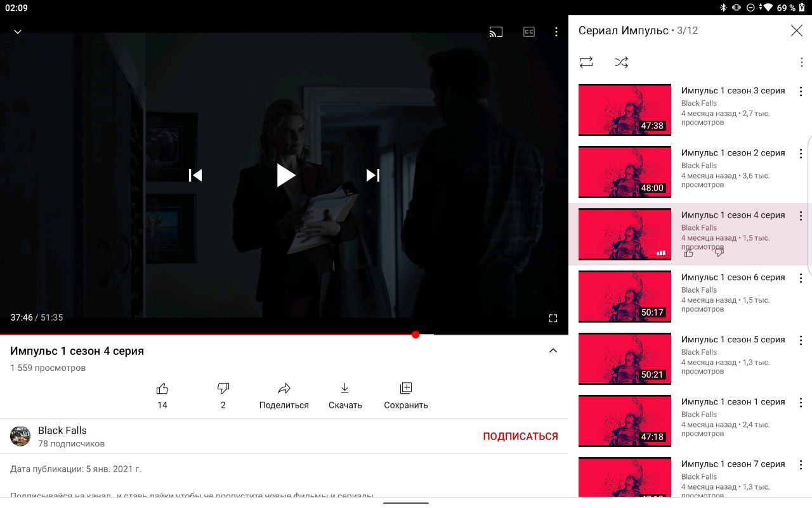Click the red progress bar scrubber
This screenshot has width=812, height=508.
[x=416, y=335]
